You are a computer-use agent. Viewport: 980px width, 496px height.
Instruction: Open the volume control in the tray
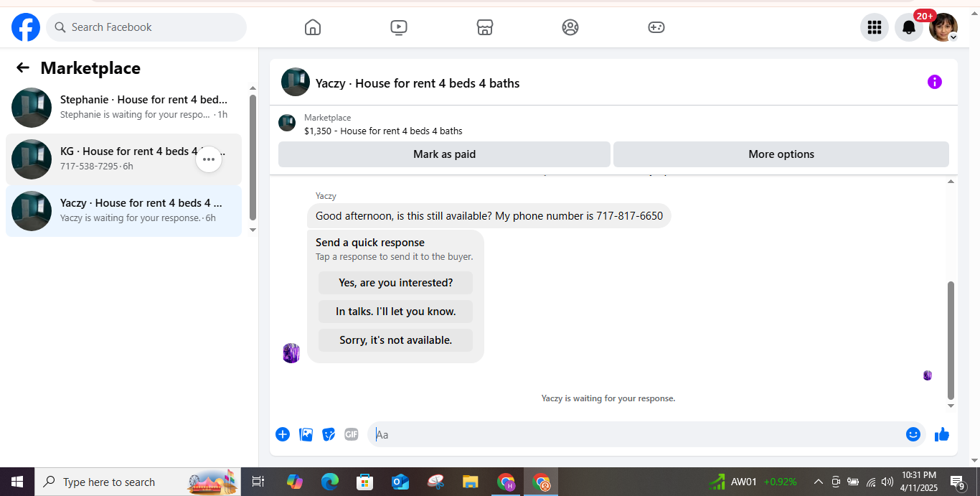887,482
